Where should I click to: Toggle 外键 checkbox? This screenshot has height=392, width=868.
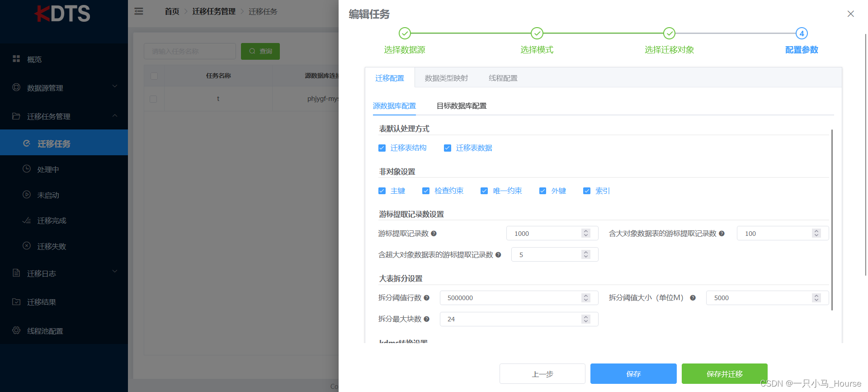(x=542, y=191)
